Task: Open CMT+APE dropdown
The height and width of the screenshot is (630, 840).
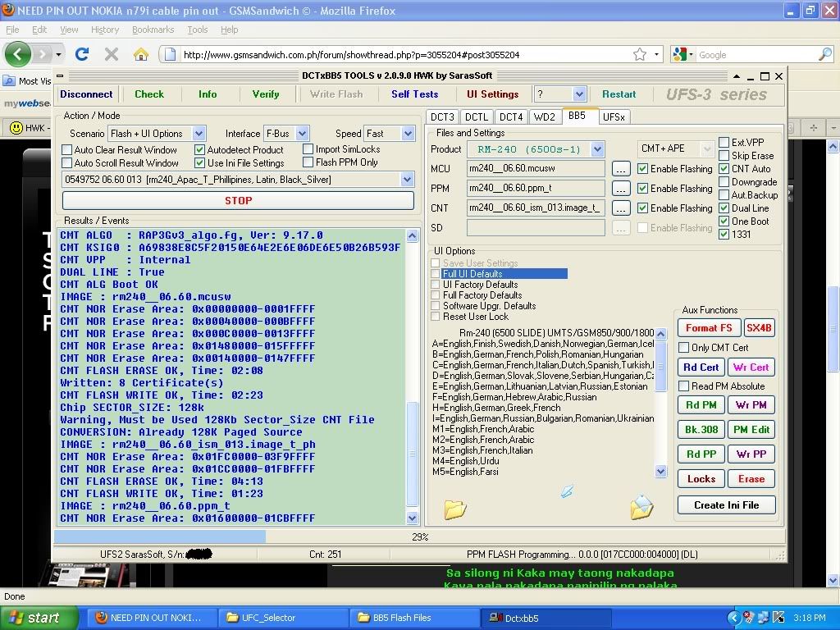Action: tap(707, 149)
